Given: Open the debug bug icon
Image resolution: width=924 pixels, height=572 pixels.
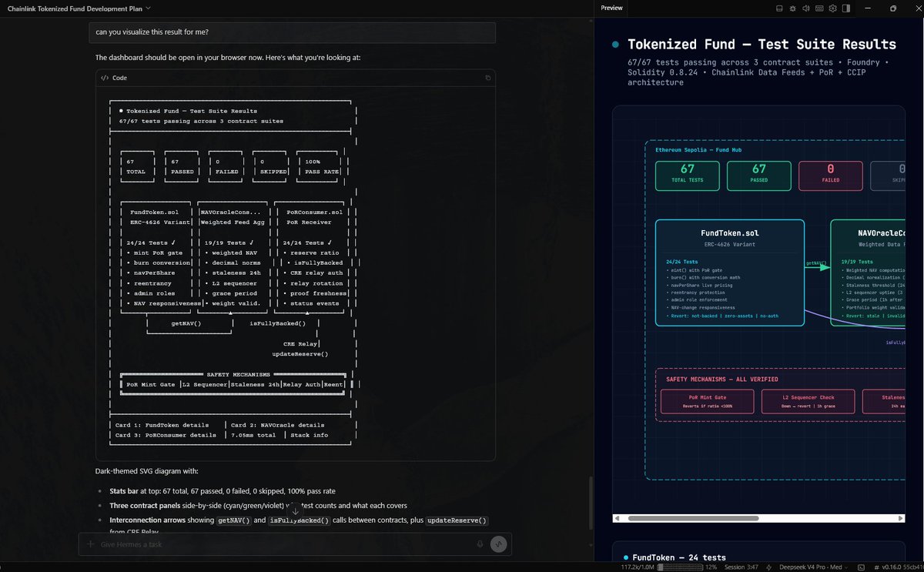Looking at the screenshot, I should click(x=793, y=8).
